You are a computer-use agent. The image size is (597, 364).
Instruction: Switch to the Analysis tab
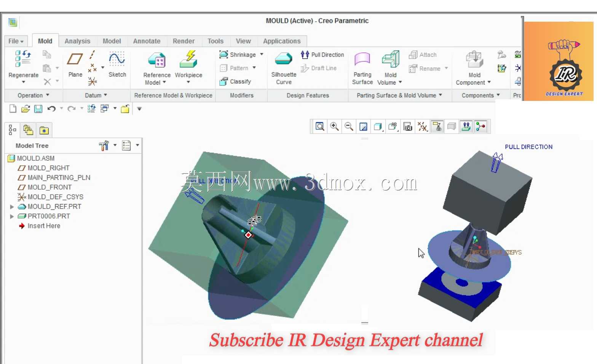(x=77, y=41)
